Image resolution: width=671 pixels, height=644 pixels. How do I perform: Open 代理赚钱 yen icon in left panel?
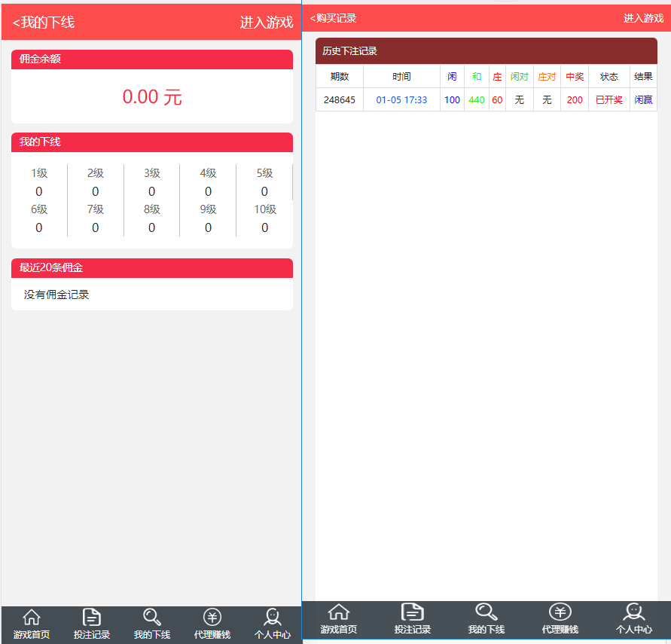pyautogui.click(x=212, y=618)
